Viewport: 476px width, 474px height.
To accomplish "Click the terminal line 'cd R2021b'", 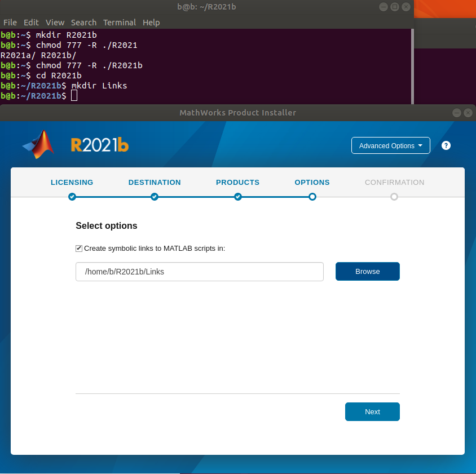I will coord(59,76).
